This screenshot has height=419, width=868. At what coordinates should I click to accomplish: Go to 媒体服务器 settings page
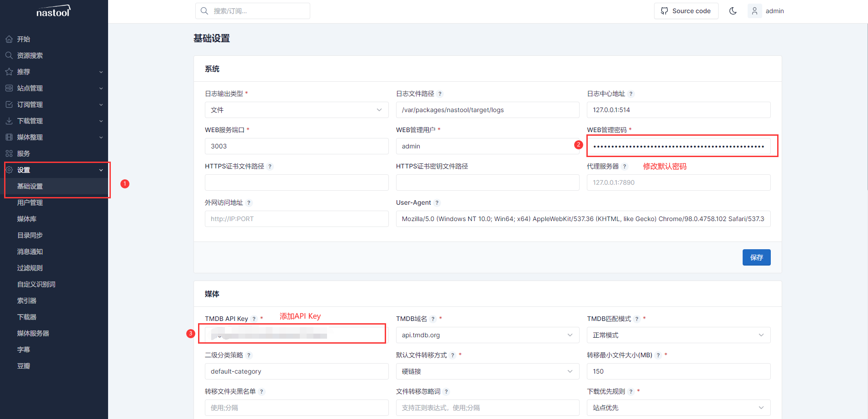click(33, 333)
